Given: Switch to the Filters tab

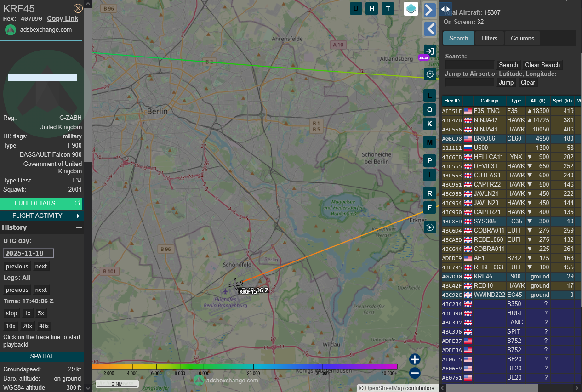Looking at the screenshot, I should 489,38.
